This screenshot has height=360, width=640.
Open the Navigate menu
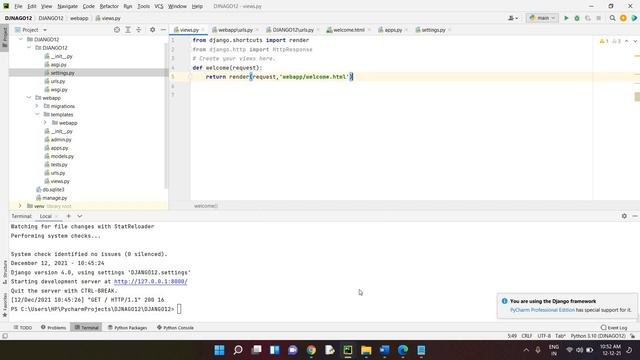tap(67, 6)
